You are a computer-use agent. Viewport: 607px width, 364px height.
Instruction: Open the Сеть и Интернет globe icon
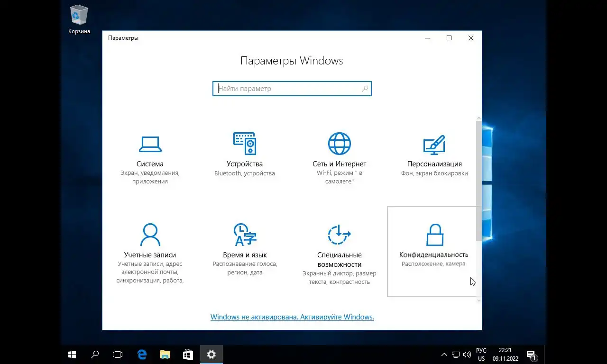tap(340, 143)
